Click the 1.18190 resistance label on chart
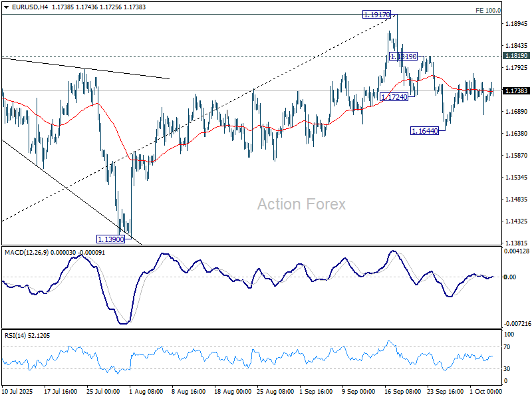 [402, 57]
